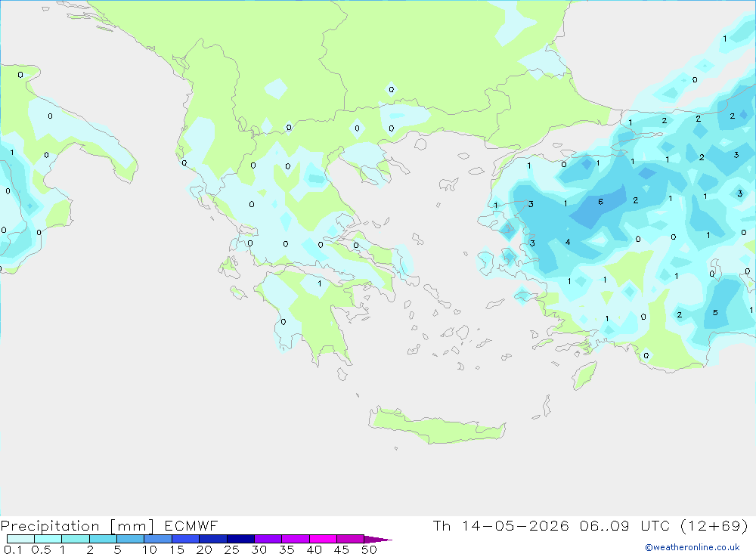The image size is (756, 554).
Task: Click the 1–2 mm legend color swatch
Action: coord(75,539)
